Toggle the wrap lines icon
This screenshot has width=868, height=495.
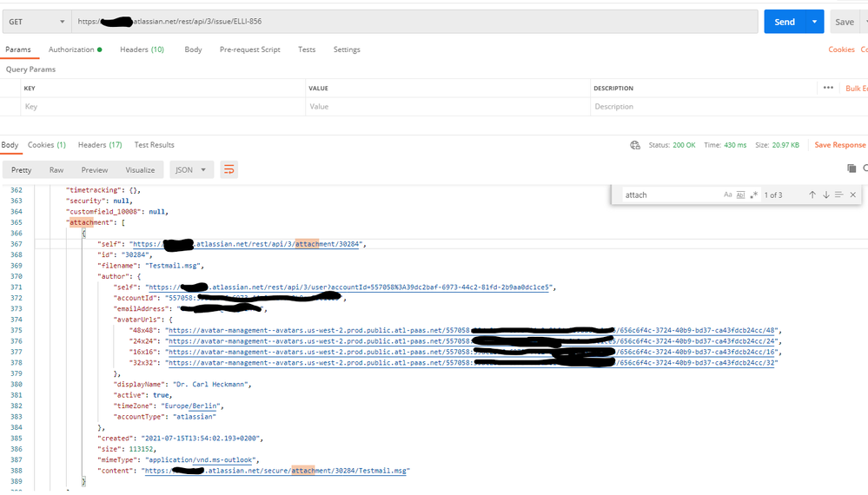coord(229,170)
